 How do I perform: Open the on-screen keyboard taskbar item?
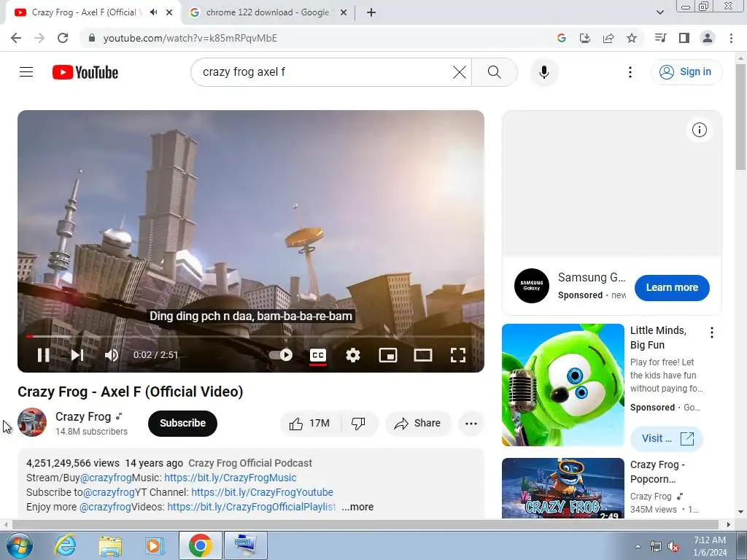point(245,545)
